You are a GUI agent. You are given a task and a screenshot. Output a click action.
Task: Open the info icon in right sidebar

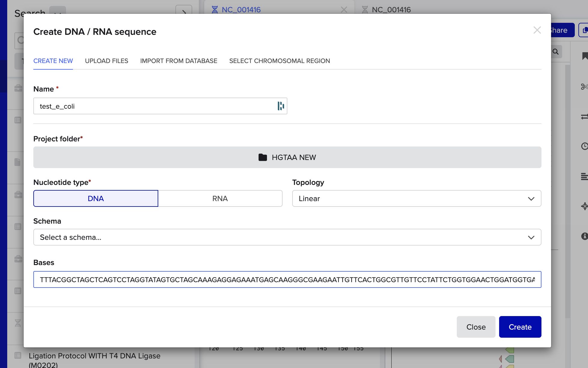(x=584, y=236)
